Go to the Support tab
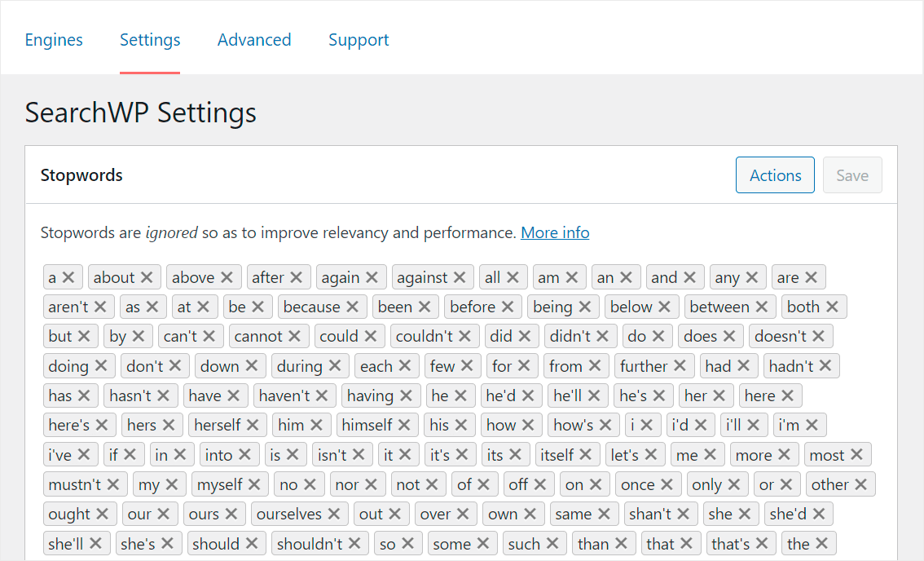Viewport: 924px width, 561px height. (x=359, y=39)
